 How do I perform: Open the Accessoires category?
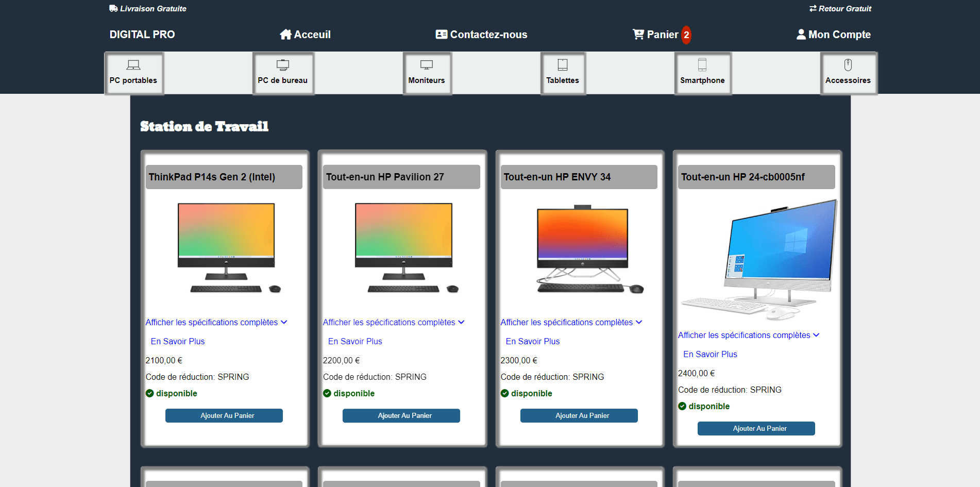point(848,73)
